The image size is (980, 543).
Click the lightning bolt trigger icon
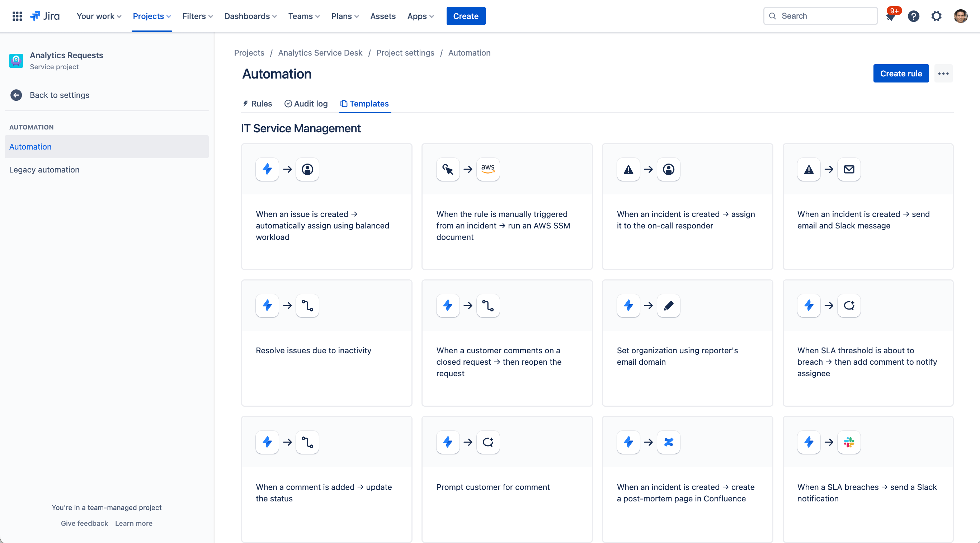pos(267,169)
